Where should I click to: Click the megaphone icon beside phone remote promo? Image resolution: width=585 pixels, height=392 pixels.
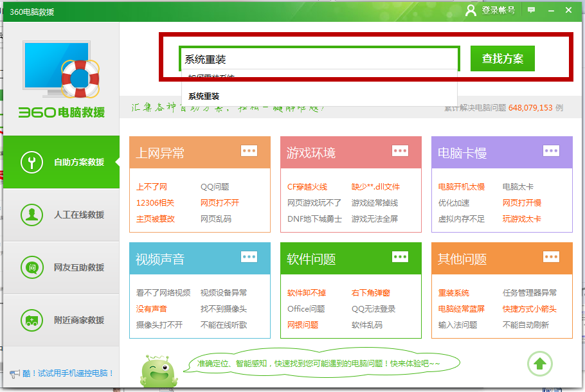pos(15,373)
